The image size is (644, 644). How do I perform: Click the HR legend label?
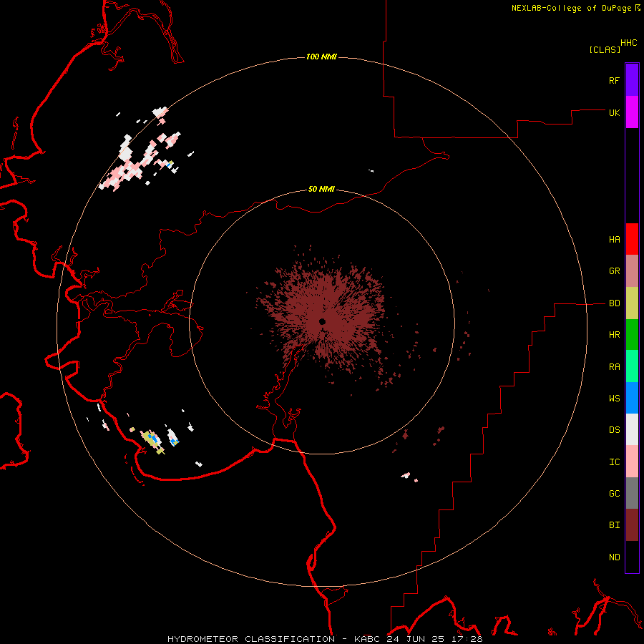pos(614,335)
